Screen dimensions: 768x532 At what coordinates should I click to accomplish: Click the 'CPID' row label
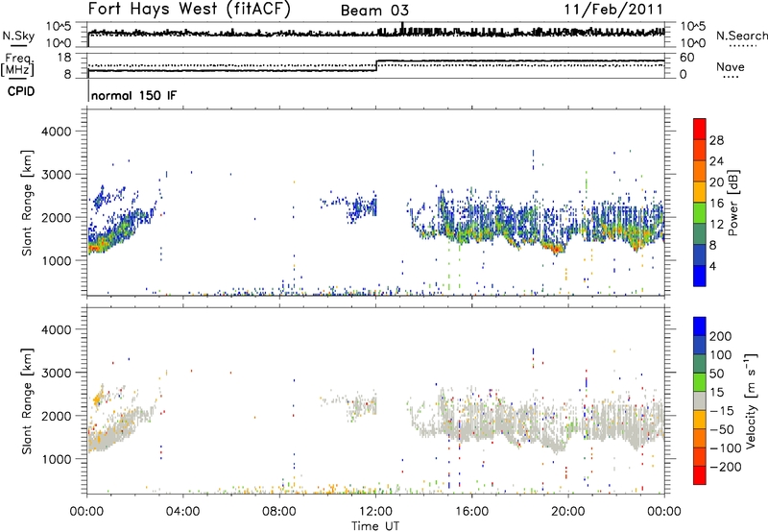point(21,91)
